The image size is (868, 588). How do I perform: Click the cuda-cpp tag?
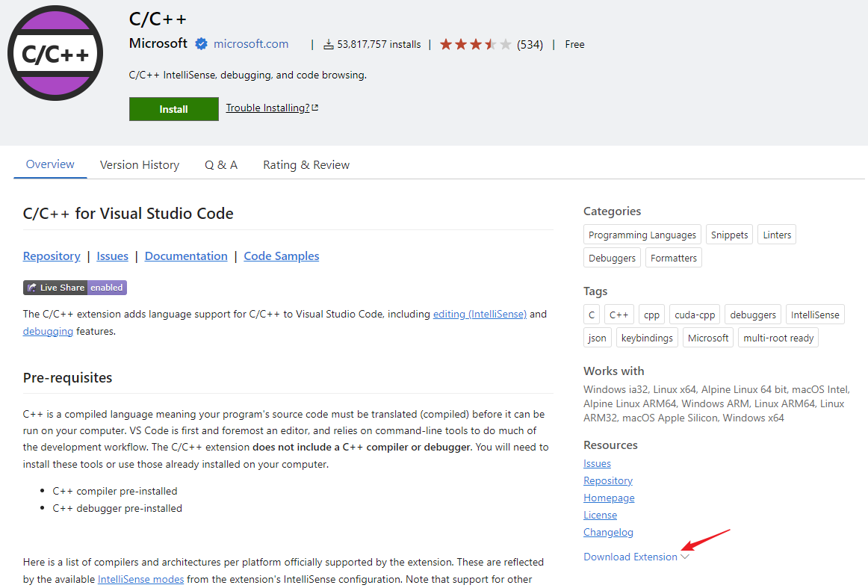click(x=695, y=315)
